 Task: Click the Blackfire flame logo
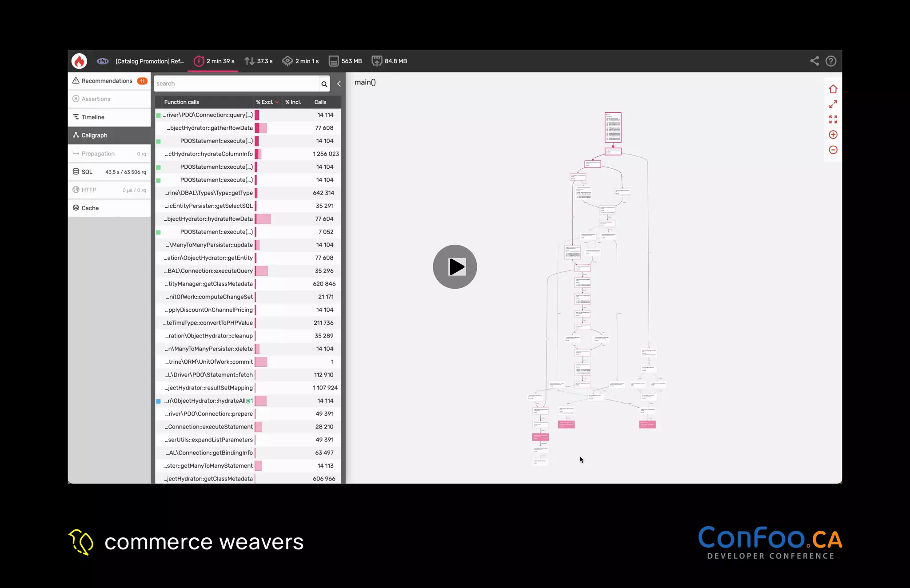pos(80,61)
